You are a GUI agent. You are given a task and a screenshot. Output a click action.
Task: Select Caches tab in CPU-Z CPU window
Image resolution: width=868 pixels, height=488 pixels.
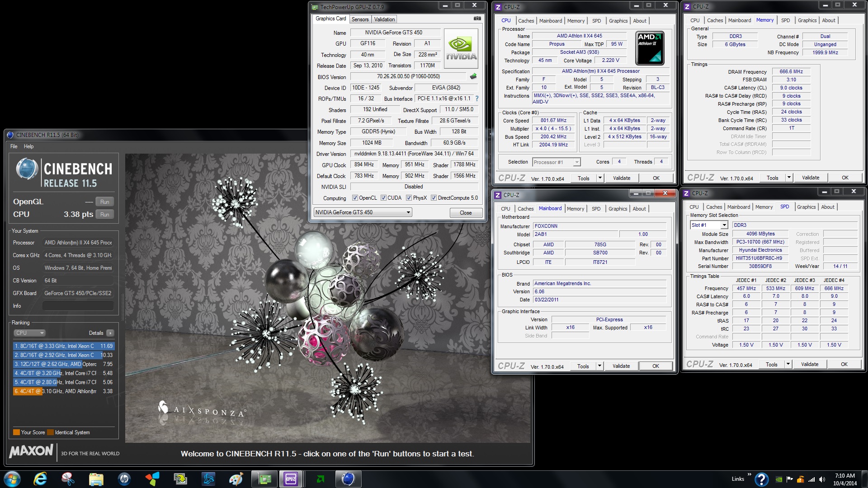(x=526, y=21)
